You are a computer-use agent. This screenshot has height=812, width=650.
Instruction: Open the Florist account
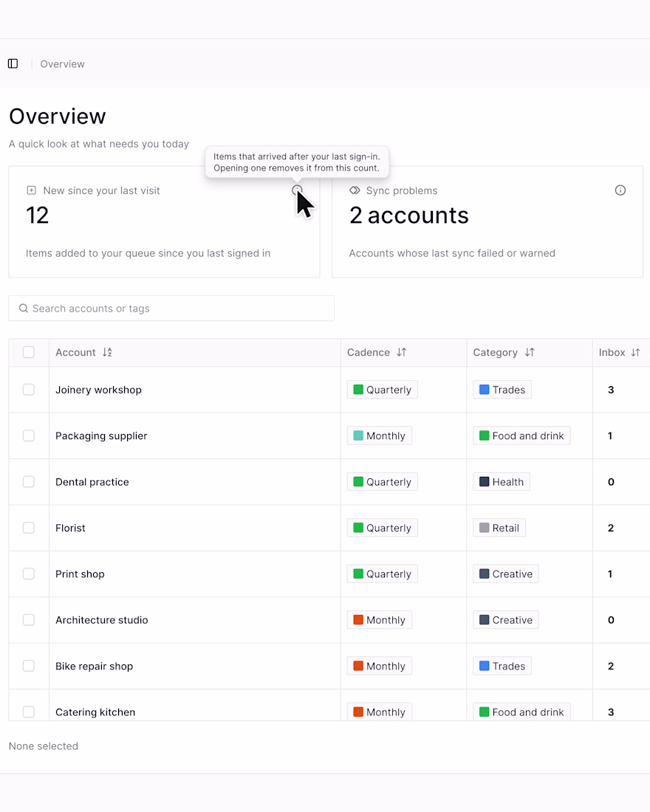click(70, 528)
